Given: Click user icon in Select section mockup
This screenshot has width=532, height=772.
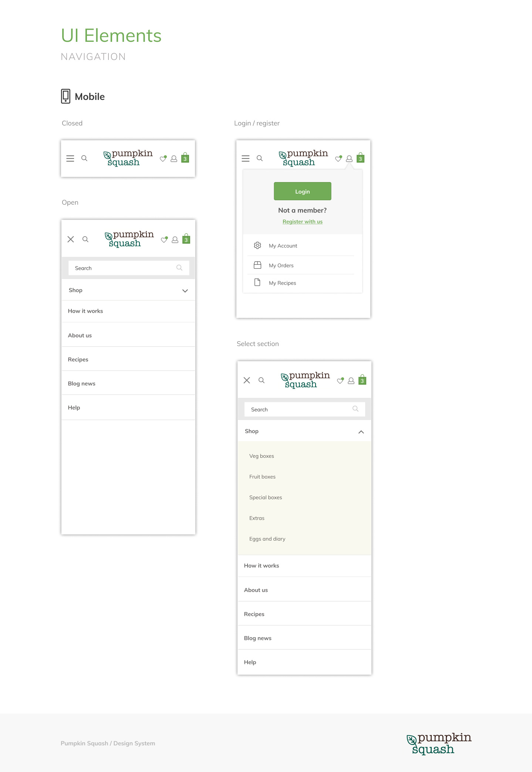Looking at the screenshot, I should tap(351, 380).
